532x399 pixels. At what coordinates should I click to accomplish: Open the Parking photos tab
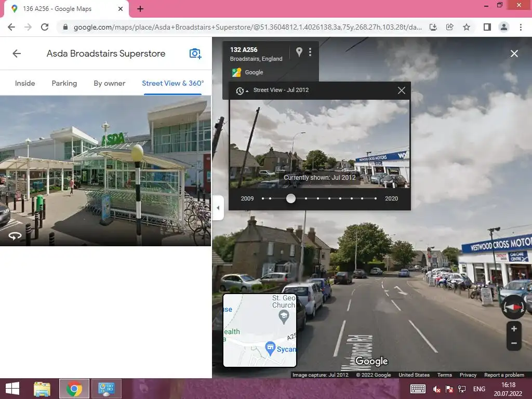pos(64,83)
